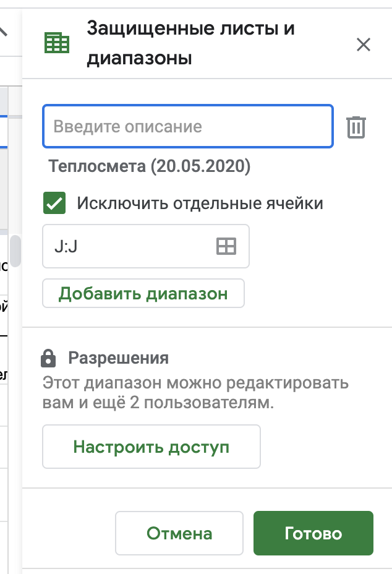Click the Разрешения section heading
This screenshot has height=574, width=392.
coord(118,358)
